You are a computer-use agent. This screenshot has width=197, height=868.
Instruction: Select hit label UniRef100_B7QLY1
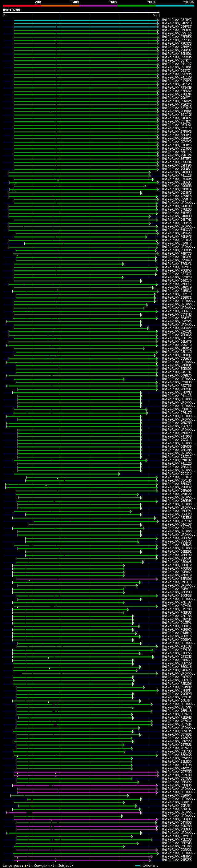click(177, 264)
